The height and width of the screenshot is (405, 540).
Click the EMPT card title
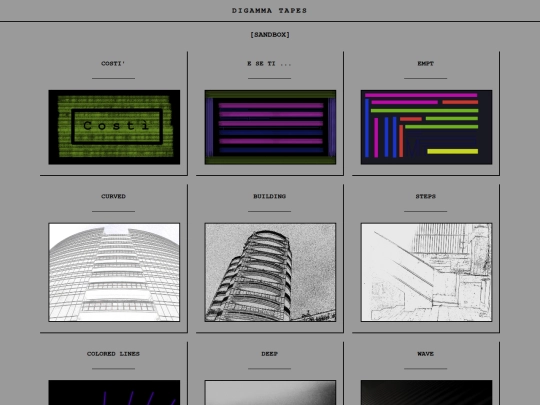point(426,63)
